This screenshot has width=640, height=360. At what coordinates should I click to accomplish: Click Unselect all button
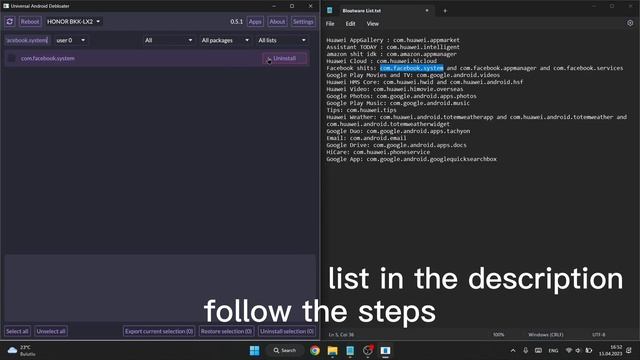pyautogui.click(x=51, y=331)
